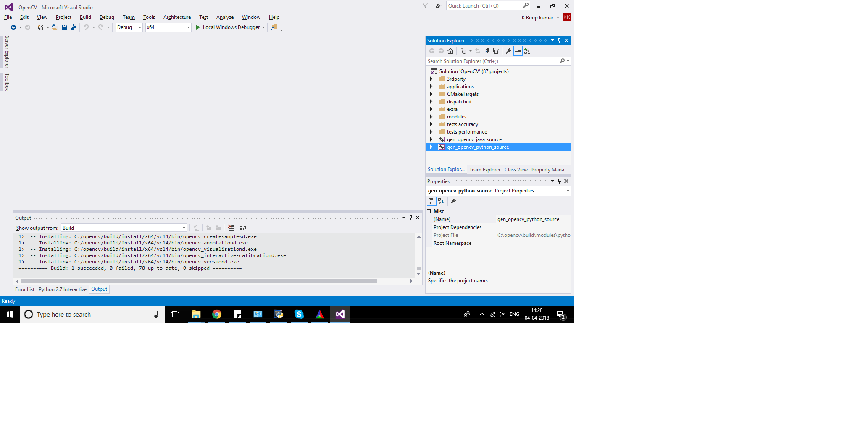Collapse the Misc properties category
Viewport: 868px width, 436px height.
pos(429,211)
